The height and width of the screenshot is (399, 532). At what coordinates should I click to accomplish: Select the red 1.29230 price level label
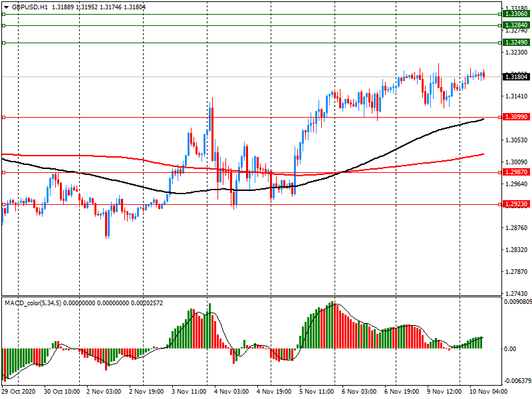tap(515, 204)
